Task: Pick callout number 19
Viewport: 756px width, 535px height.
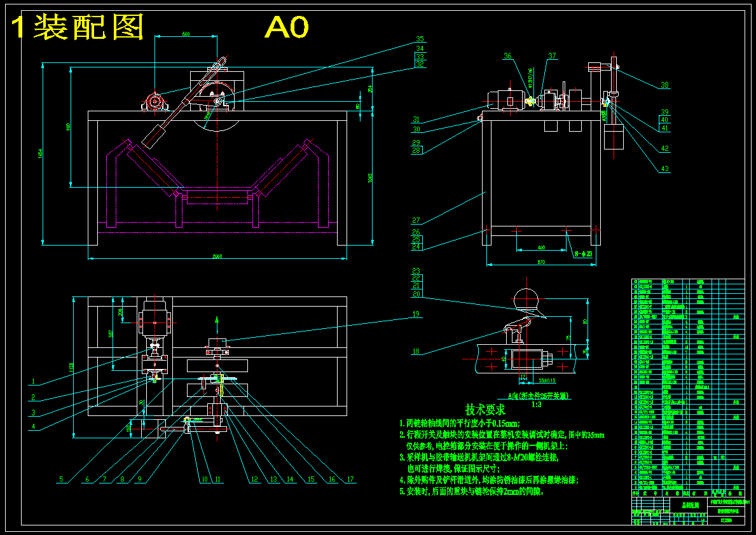Action: tap(416, 314)
